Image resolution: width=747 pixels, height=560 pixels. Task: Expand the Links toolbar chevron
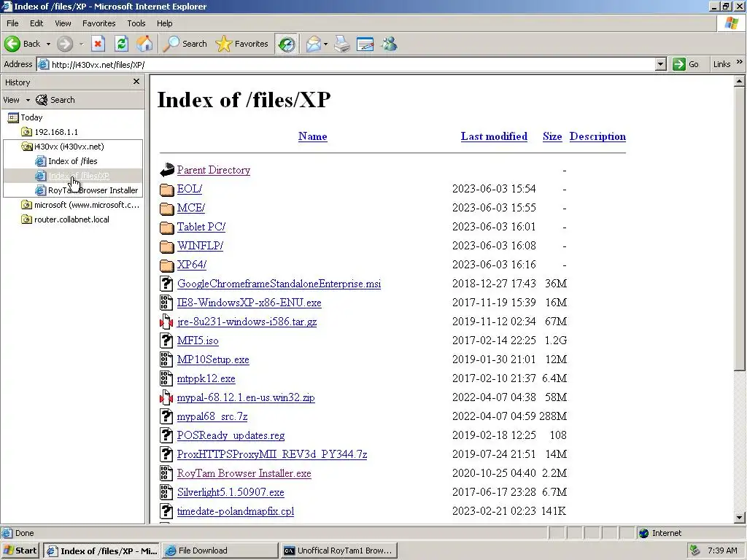pos(740,62)
